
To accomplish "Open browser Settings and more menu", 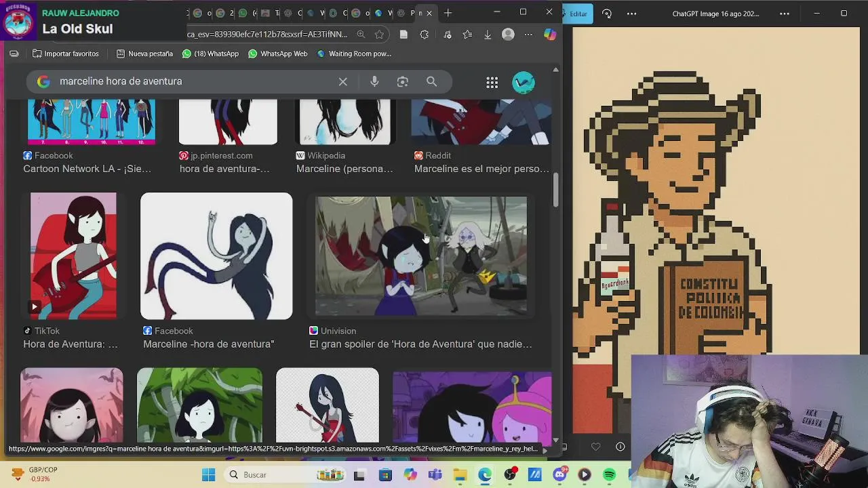I will pyautogui.click(x=529, y=35).
